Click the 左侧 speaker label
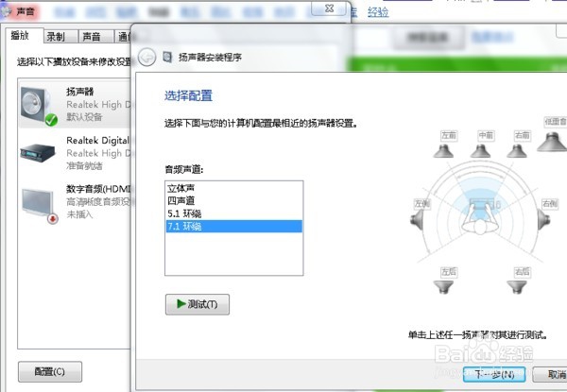Screen dimensions: 567x392 (422, 204)
